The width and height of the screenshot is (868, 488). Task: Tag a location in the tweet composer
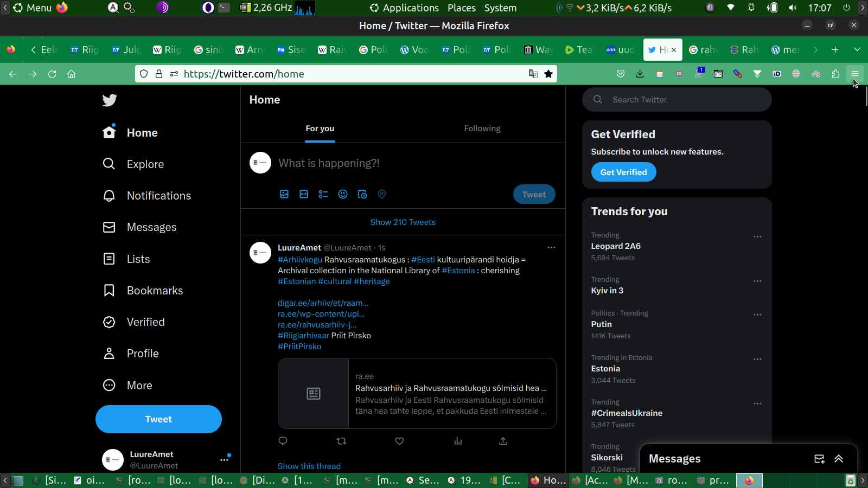coord(382,194)
